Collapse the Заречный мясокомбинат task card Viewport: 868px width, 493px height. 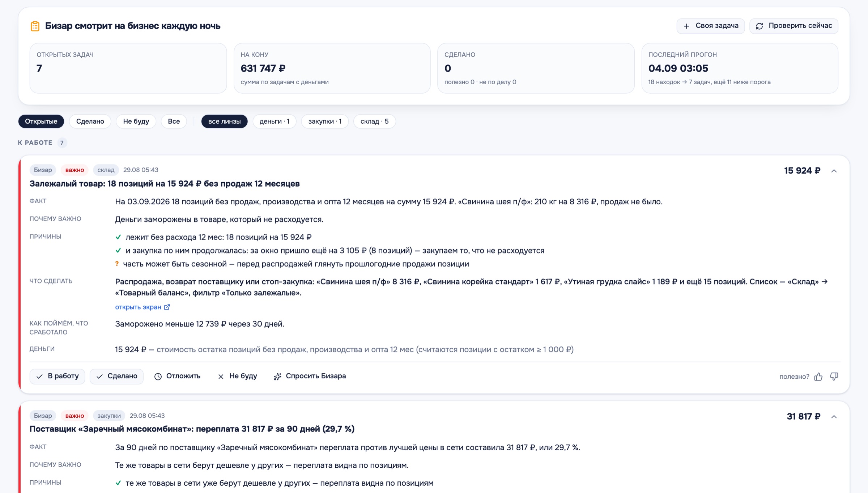click(x=834, y=417)
